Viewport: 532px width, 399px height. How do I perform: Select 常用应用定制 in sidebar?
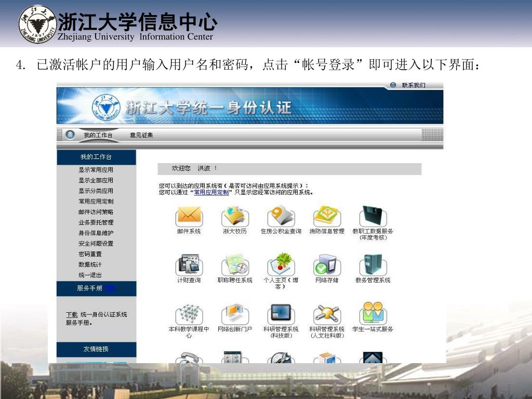96,201
